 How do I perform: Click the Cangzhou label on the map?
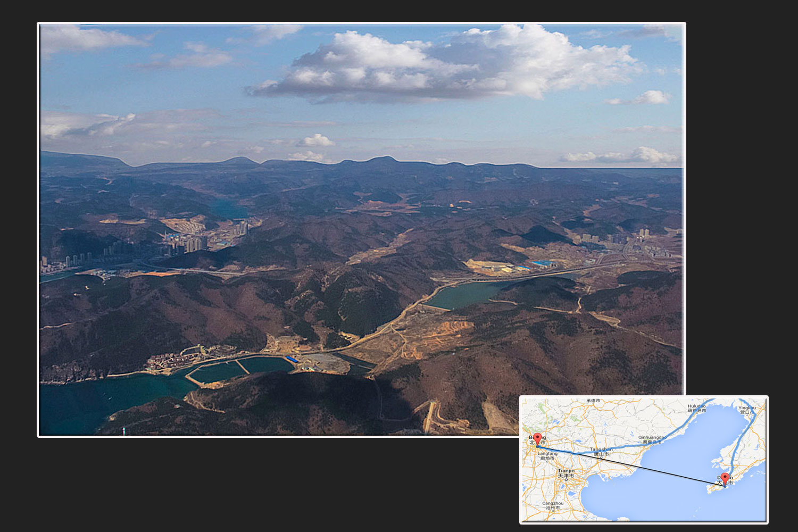553,505
